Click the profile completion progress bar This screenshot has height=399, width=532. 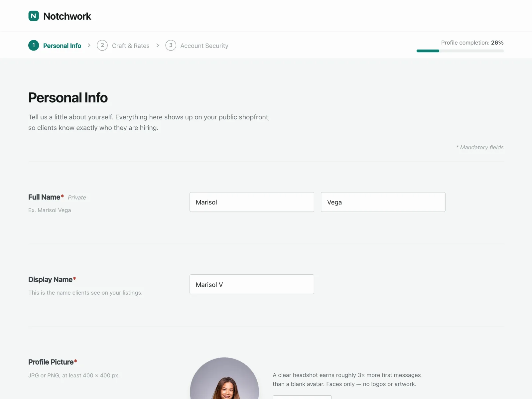click(460, 51)
